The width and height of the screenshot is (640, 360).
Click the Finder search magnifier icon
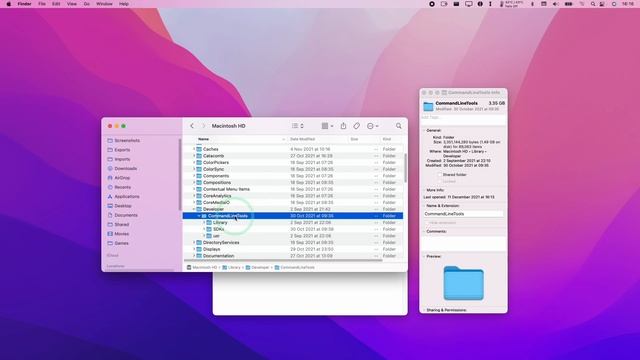(398, 126)
